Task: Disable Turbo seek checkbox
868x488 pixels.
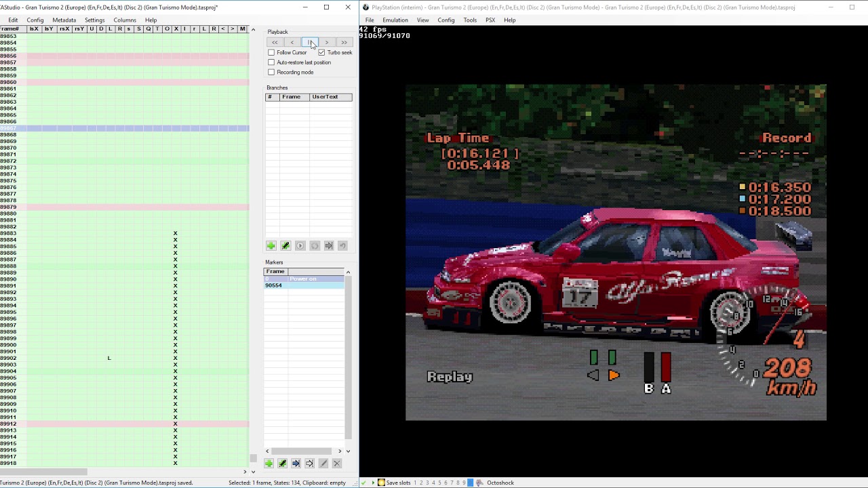Action: click(x=321, y=52)
